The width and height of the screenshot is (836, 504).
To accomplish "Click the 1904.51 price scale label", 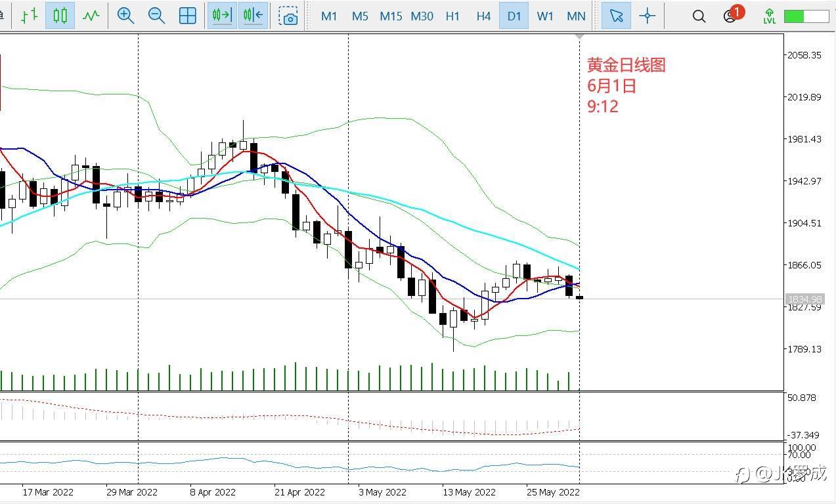I will tap(804, 223).
